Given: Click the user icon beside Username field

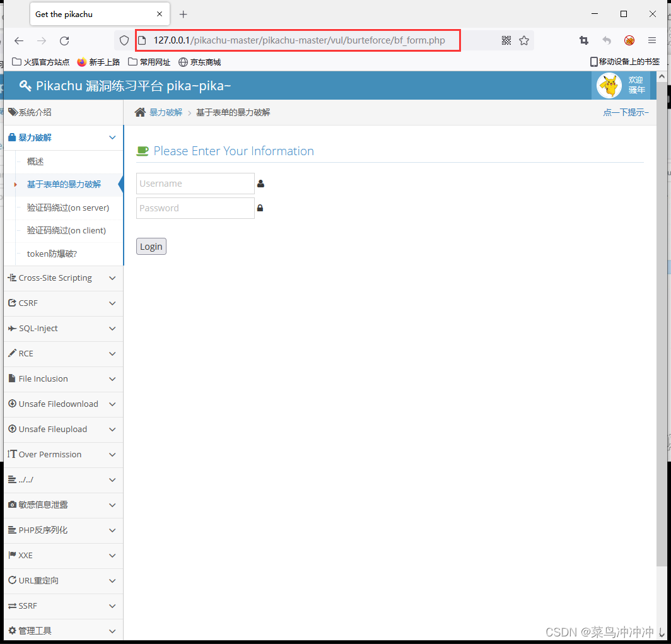Looking at the screenshot, I should point(260,184).
